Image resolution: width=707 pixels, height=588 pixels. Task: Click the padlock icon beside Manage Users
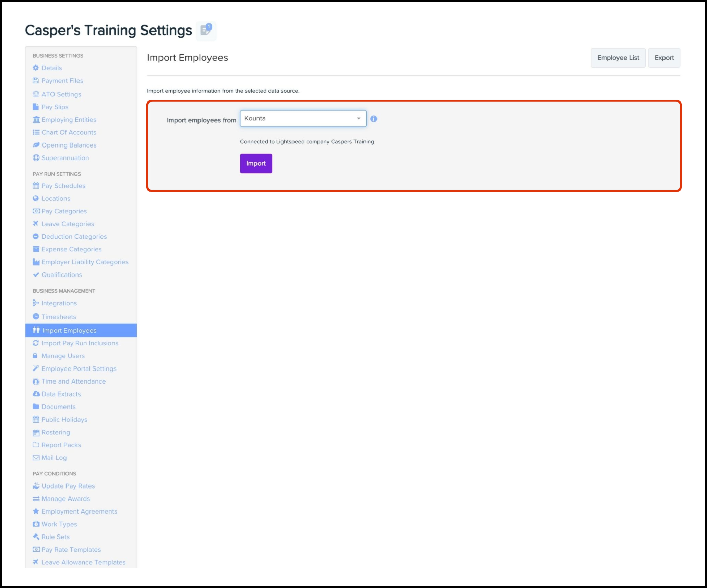pos(35,356)
